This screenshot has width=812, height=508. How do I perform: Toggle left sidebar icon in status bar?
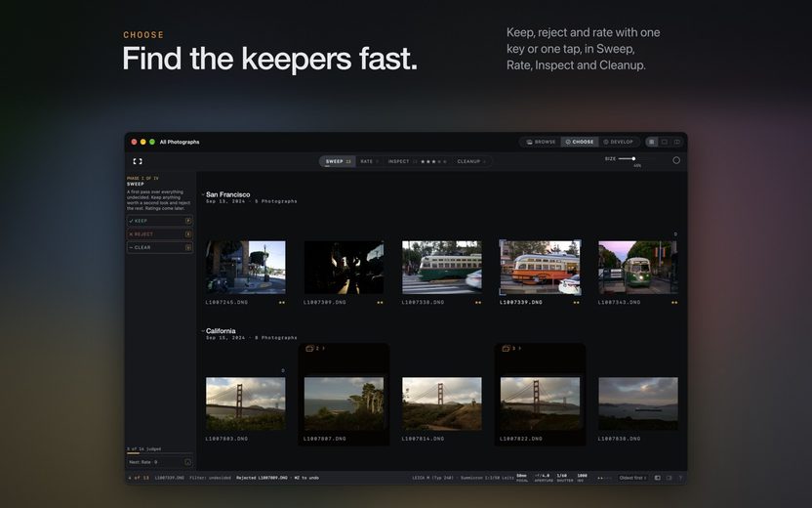click(x=657, y=478)
